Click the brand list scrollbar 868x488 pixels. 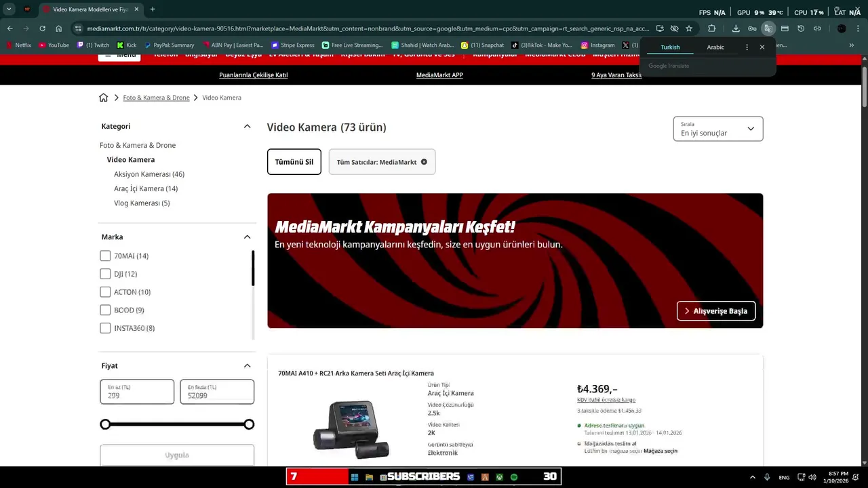pos(253,268)
